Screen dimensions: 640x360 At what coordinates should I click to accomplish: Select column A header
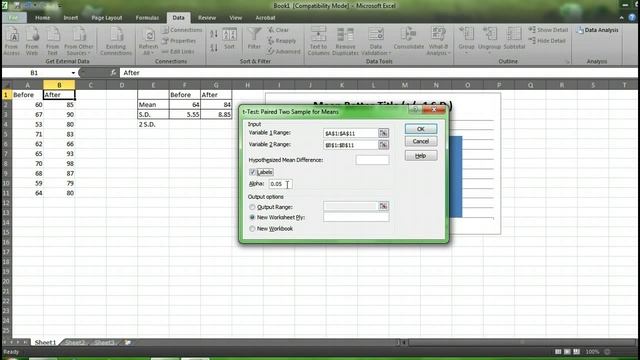[28, 85]
